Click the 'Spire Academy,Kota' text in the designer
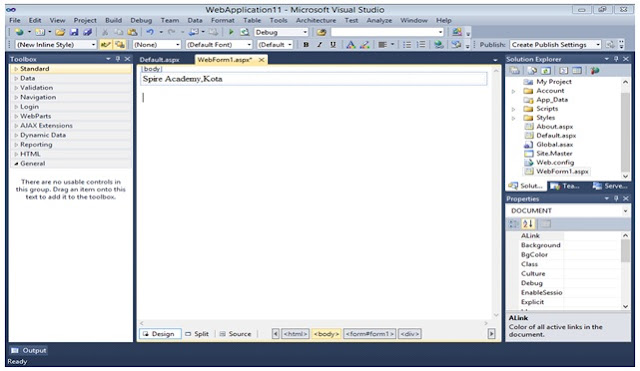The width and height of the screenshot is (640, 371). pyautogui.click(x=182, y=79)
